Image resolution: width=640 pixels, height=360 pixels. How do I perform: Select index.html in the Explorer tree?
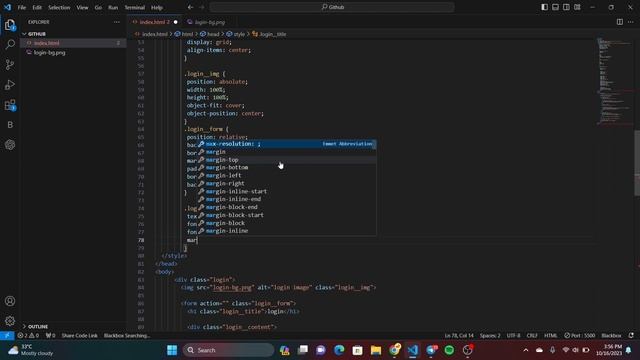point(73,43)
